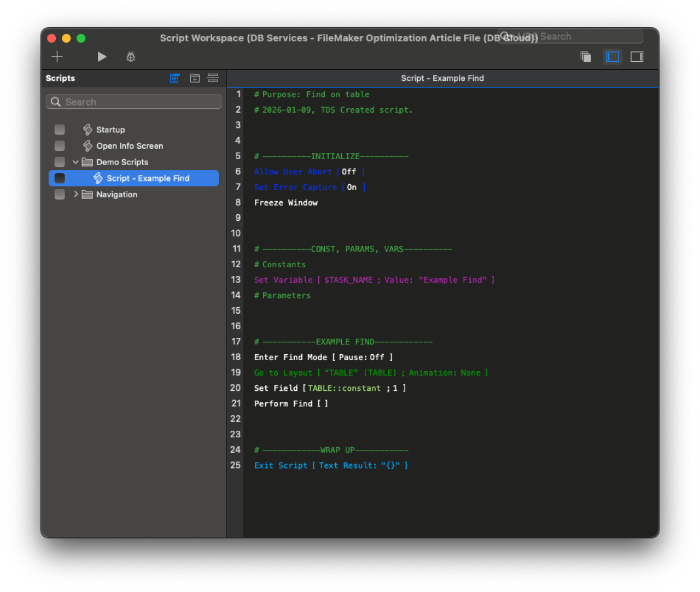Select the Navigation folder in the sidebar
Image resolution: width=700 pixels, height=592 pixels.
click(x=116, y=194)
